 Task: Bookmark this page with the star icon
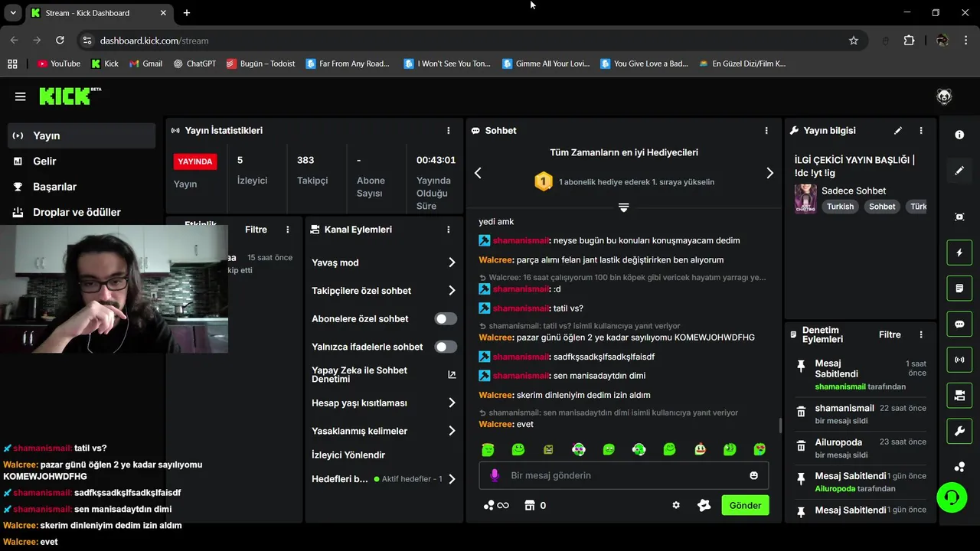pyautogui.click(x=854, y=41)
